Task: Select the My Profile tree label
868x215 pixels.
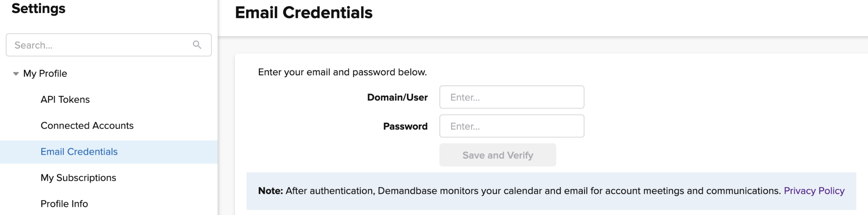Action: tap(45, 74)
